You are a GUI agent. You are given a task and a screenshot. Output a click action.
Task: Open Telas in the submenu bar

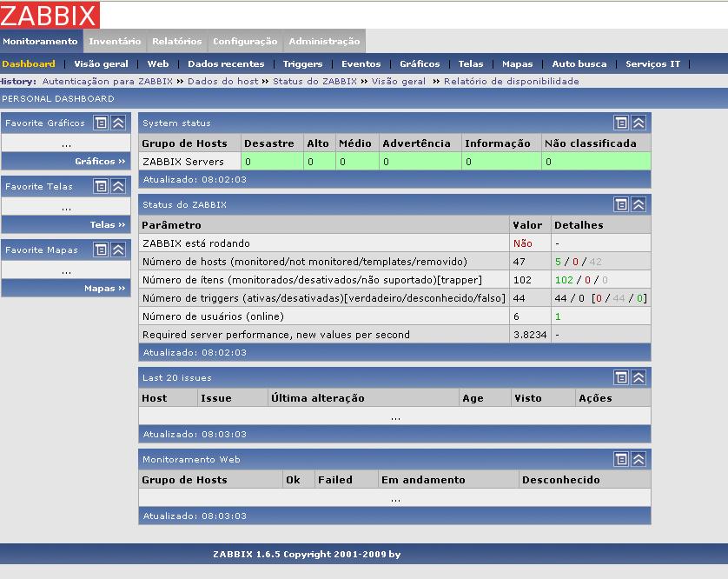pos(471,63)
